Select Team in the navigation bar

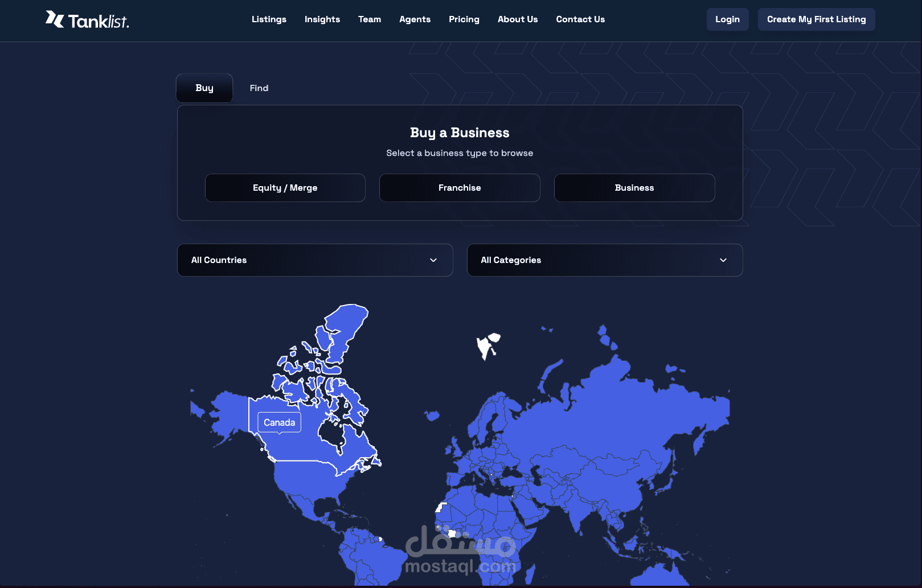point(369,19)
